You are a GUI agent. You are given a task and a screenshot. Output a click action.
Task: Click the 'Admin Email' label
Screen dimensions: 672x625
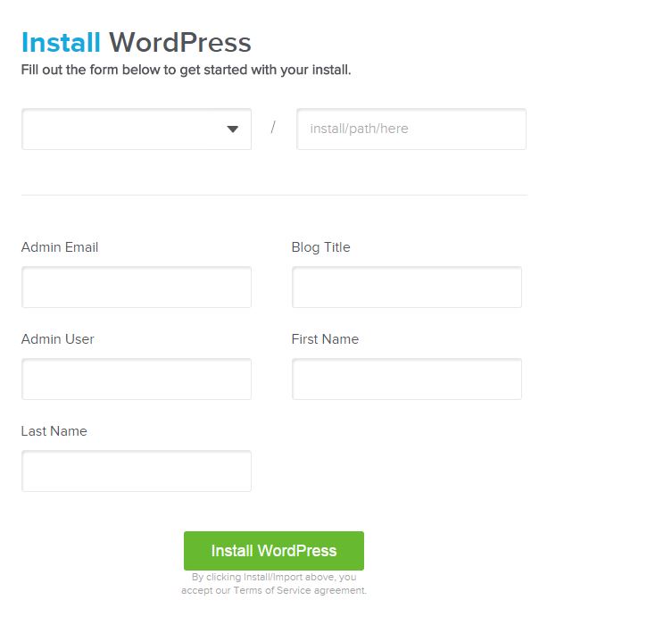60,247
